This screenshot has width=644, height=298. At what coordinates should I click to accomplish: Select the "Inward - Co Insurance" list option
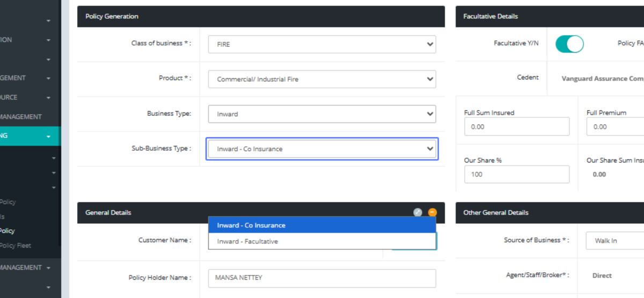(x=322, y=225)
